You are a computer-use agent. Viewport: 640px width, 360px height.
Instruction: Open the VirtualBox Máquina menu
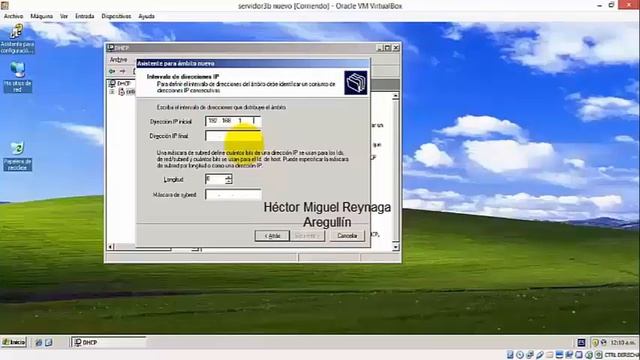[42, 16]
